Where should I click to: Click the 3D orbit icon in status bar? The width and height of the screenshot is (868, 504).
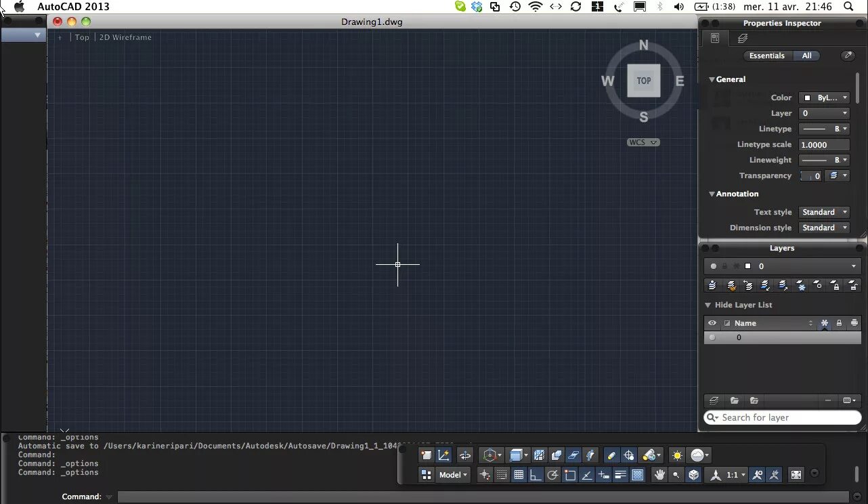tap(465, 455)
